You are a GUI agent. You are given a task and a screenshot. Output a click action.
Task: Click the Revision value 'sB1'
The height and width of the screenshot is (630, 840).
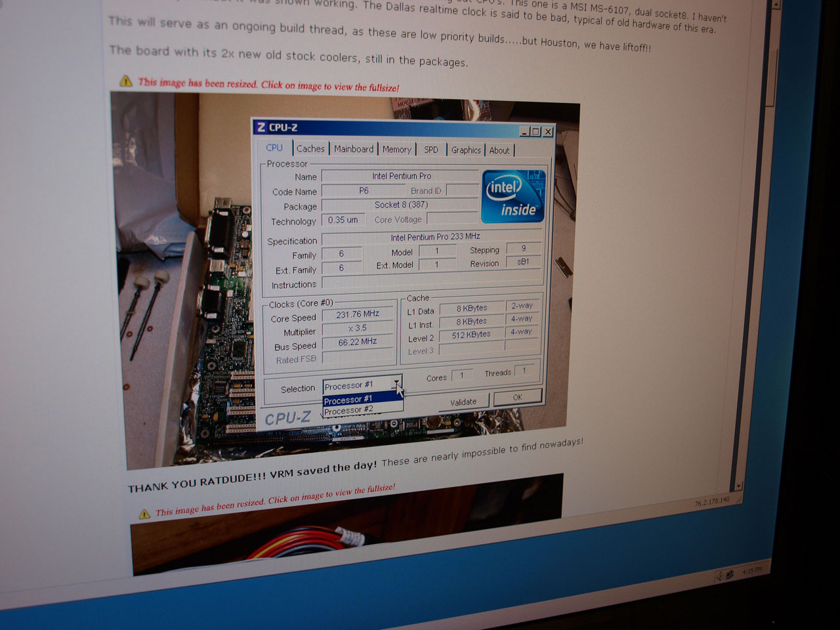[524, 261]
